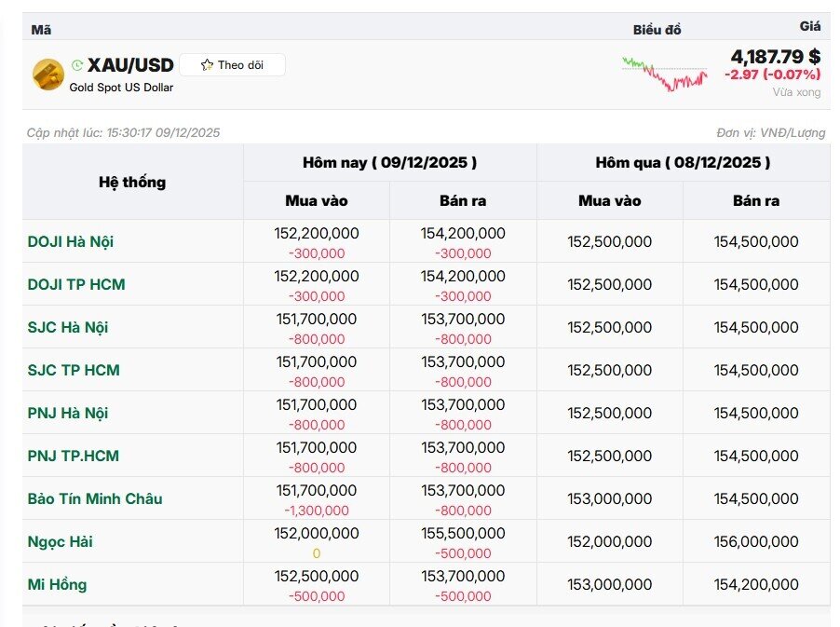
Task: Open the PNJ Hà Nội row link
Action: (x=68, y=413)
